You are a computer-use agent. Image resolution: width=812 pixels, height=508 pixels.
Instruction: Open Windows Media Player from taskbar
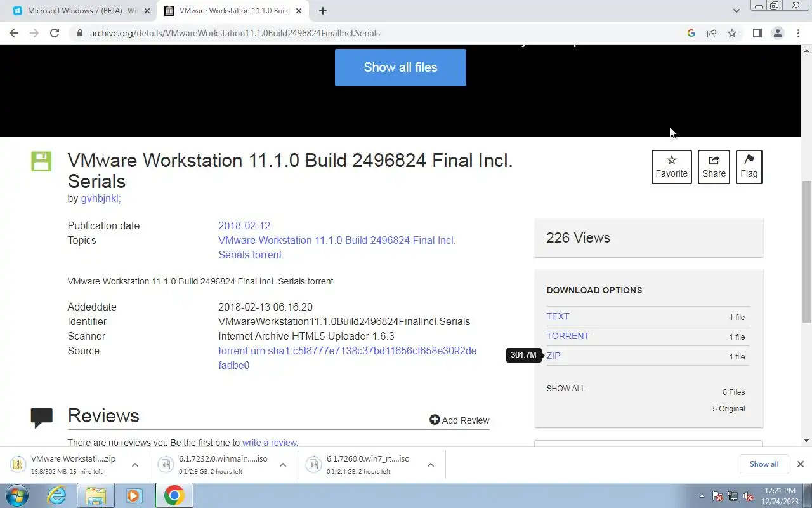(134, 495)
